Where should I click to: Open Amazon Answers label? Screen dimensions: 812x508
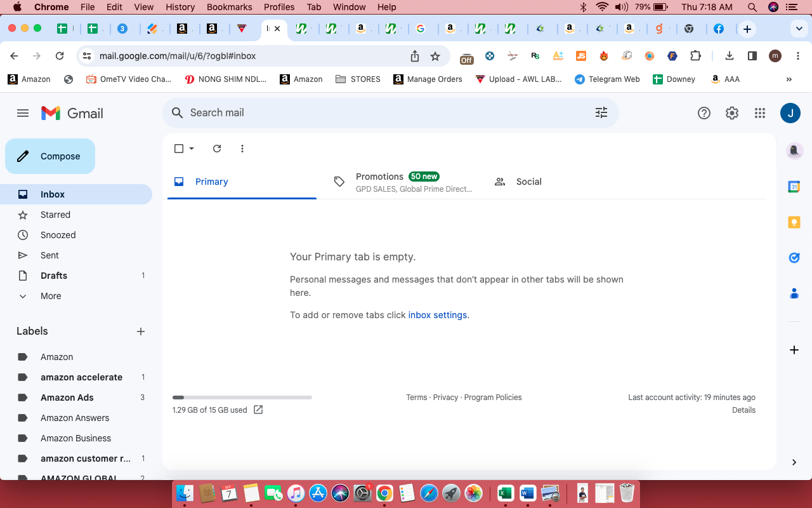tap(76, 418)
